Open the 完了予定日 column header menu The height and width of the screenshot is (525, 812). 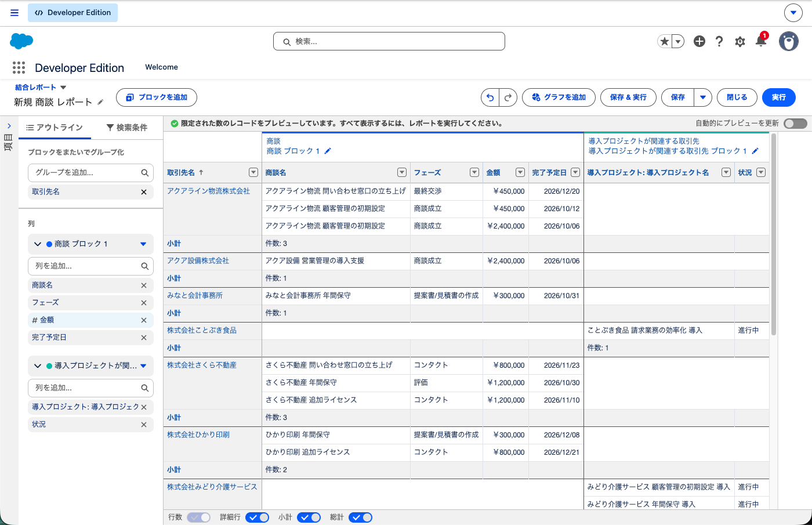[x=575, y=172]
